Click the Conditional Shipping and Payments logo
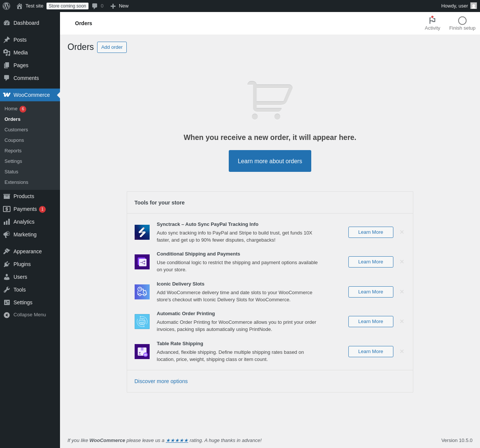Screen dimensions: 480x448 (142, 262)
